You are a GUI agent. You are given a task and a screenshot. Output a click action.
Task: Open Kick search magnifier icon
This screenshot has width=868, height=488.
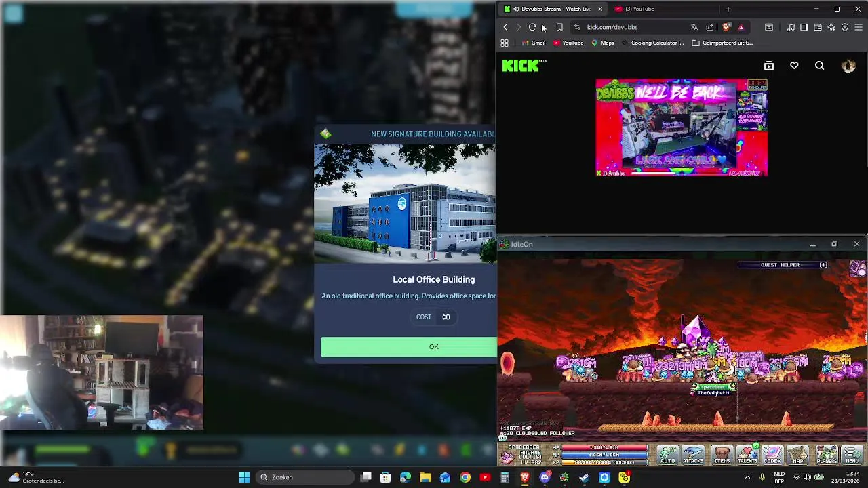(819, 66)
